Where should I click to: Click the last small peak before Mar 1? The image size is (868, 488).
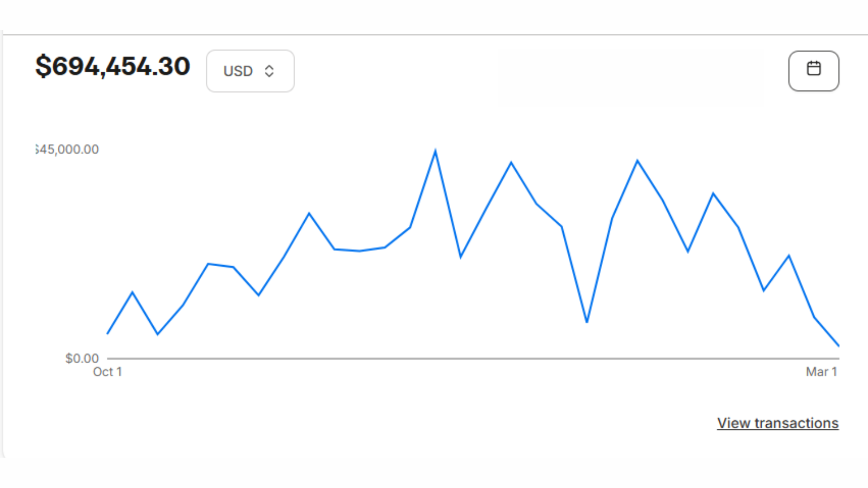[x=789, y=256]
